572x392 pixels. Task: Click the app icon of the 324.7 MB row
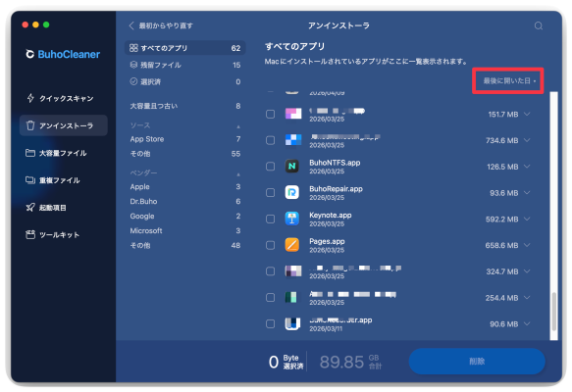pyautogui.click(x=293, y=271)
